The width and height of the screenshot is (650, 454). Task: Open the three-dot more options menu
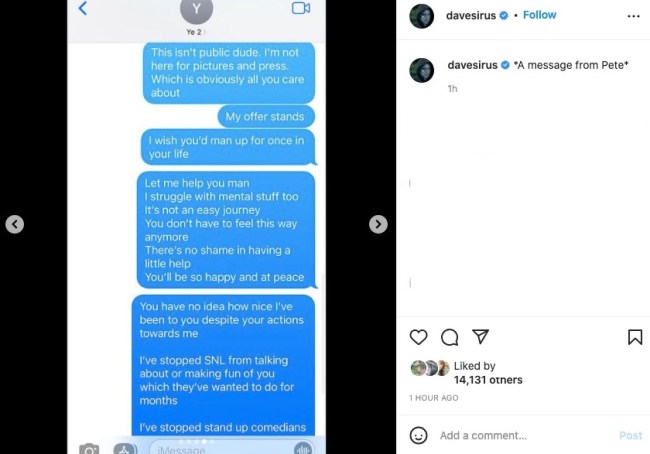coord(633,16)
